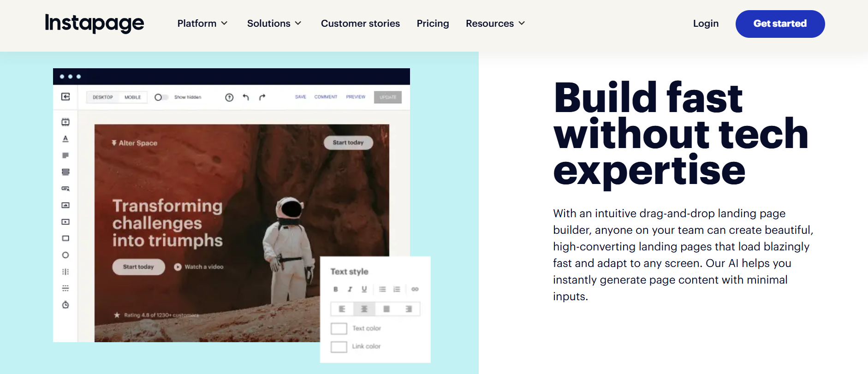
Task: Align text right in Text style panel
Action: (409, 309)
